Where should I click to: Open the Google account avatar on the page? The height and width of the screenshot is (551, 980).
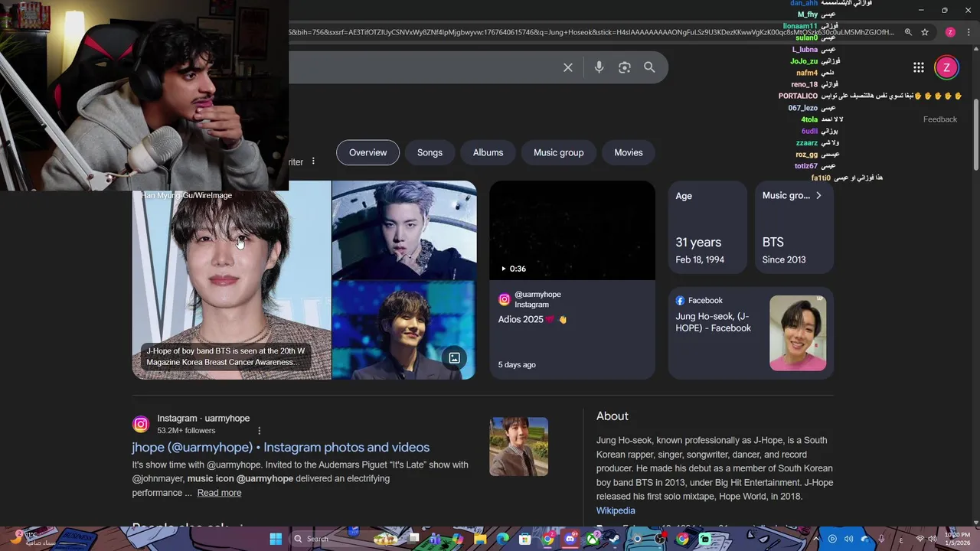point(946,67)
